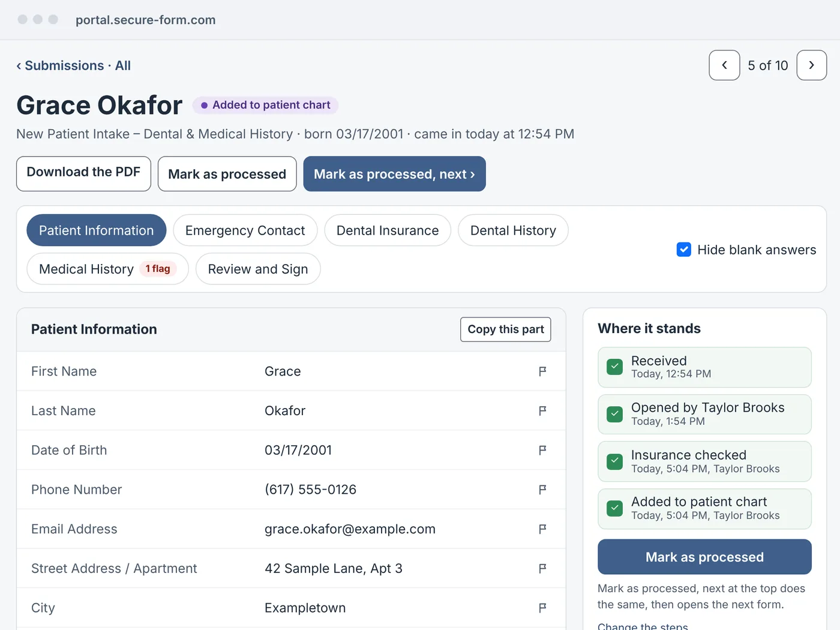Click the phone number (617) 555-0126
Image resolution: width=840 pixels, height=630 pixels.
[310, 490]
